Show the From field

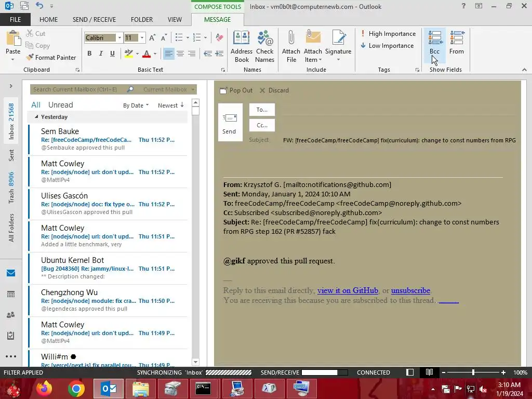coord(457,43)
